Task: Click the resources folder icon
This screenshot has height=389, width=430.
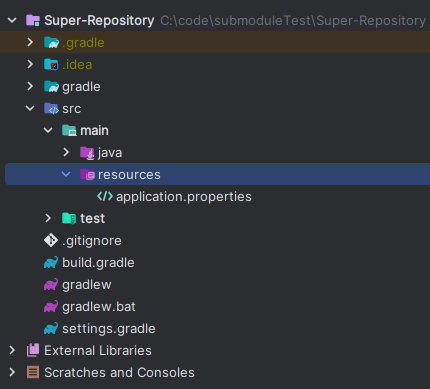Action: pyautogui.click(x=87, y=174)
